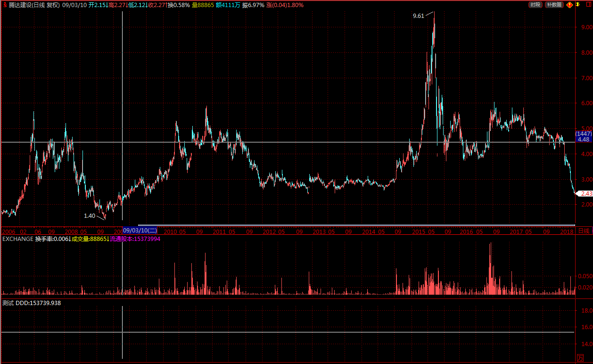Screen dimensions: 593x364
Task: Click the 2015 05 date axis label
Action: (x=423, y=232)
